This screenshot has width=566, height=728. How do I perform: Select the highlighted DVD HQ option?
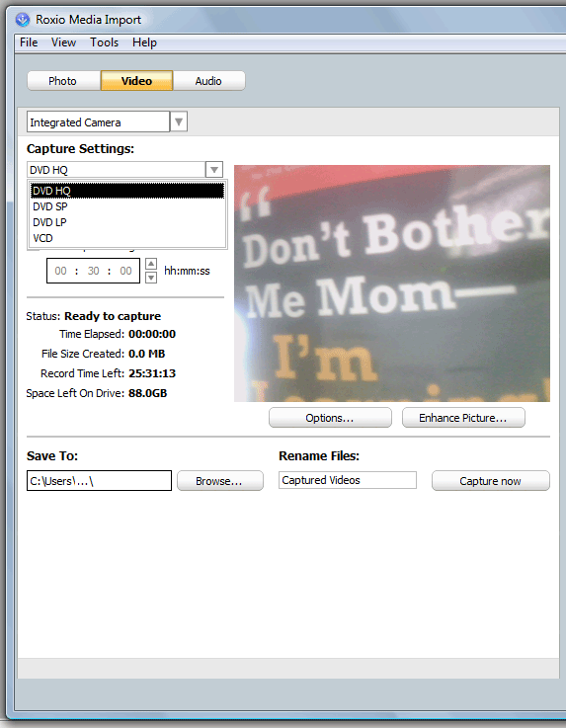coord(127,191)
